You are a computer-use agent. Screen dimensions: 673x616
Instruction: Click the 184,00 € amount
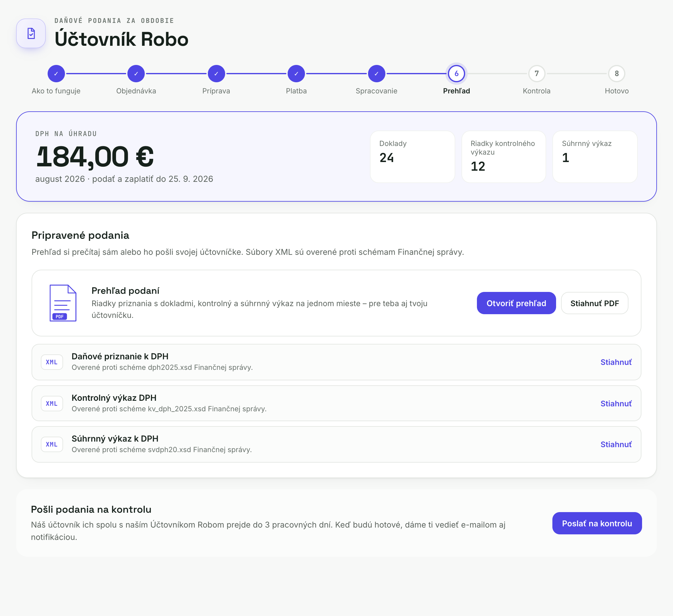[x=95, y=156]
